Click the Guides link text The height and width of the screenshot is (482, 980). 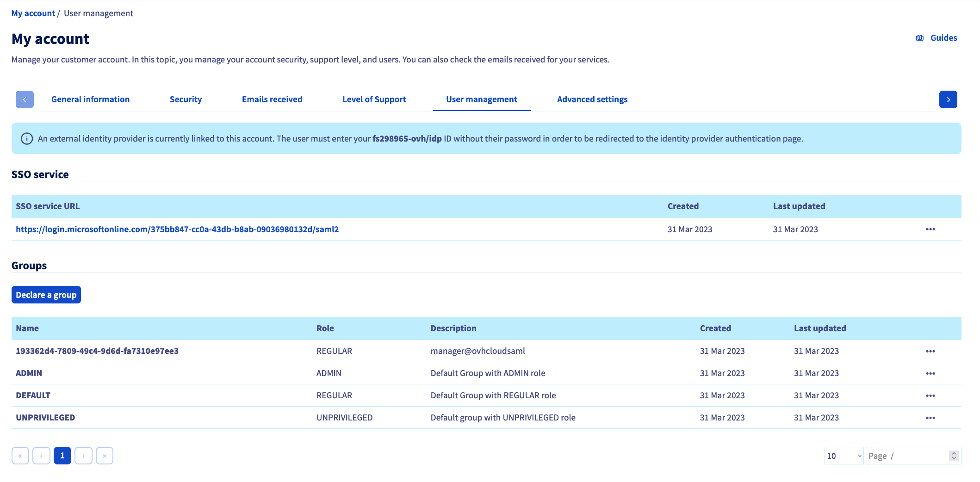coord(943,38)
